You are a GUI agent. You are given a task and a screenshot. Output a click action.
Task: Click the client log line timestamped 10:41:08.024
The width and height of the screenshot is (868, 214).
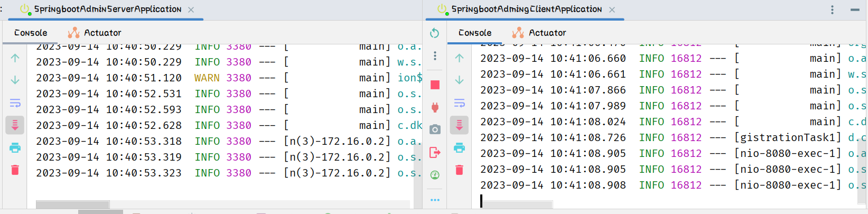tap(674, 122)
